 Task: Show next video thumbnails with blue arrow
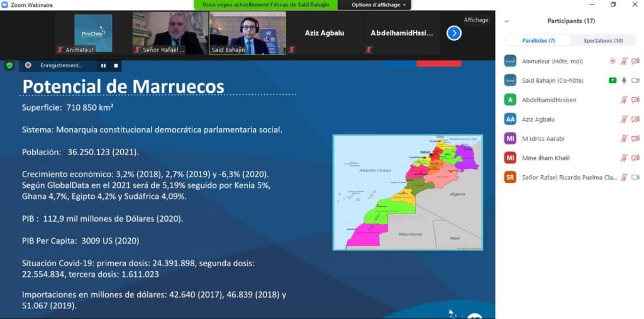point(454,33)
